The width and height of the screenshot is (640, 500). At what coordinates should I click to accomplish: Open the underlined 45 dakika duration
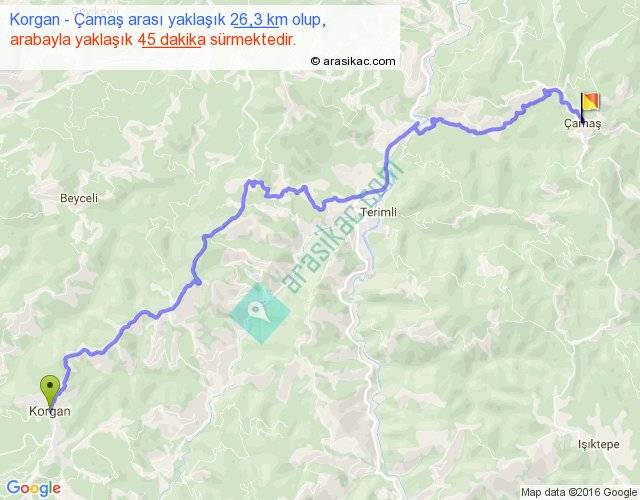(x=171, y=40)
